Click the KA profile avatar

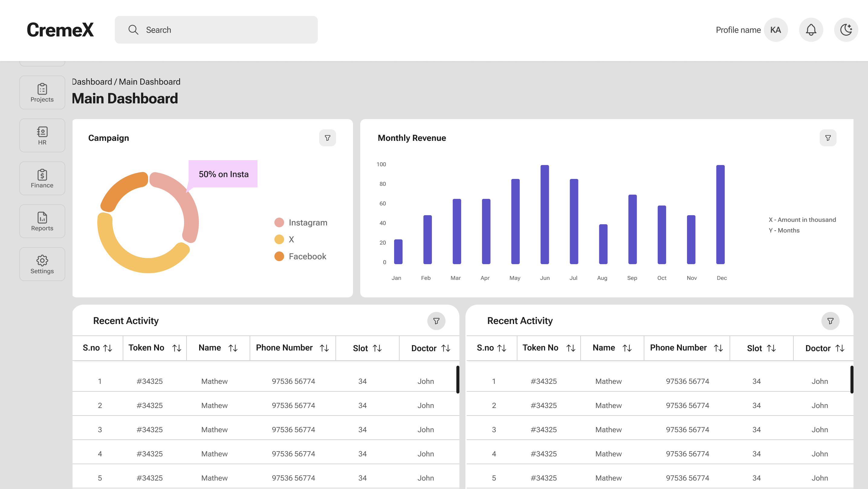coord(775,30)
